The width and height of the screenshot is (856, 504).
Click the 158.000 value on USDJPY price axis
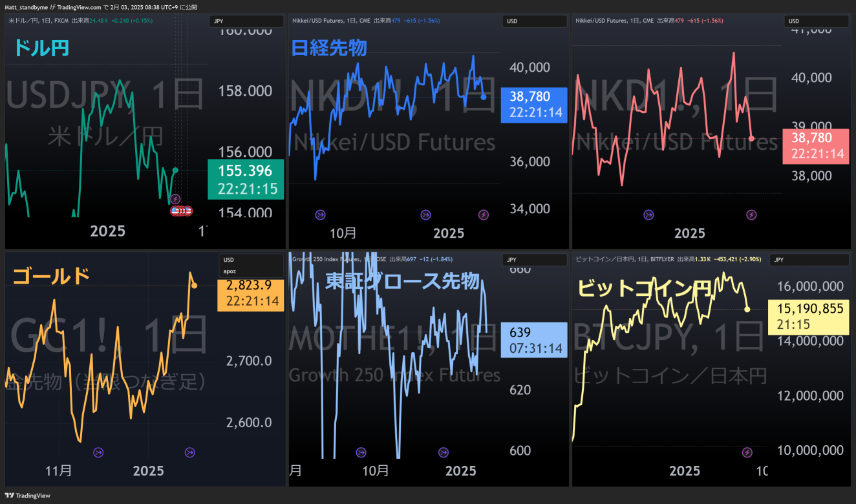[246, 91]
